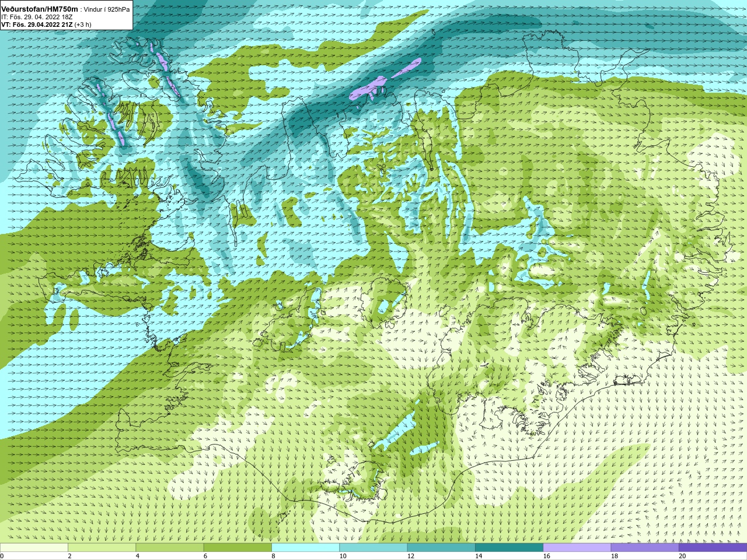The height and width of the screenshot is (560, 747).
Task: Click the legend value '6'
Action: click(205, 556)
